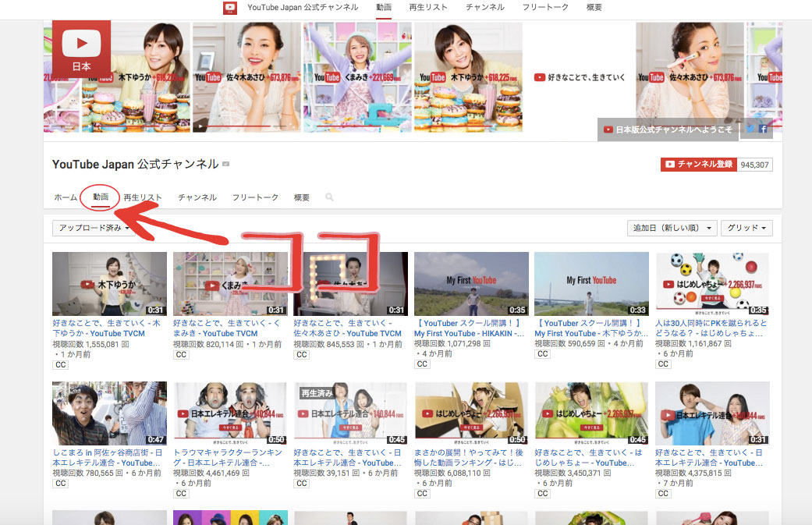Screen dimensions: 812x525
Task: Click CC badge under 木下ゆうか TVCM video
Action: point(61,364)
